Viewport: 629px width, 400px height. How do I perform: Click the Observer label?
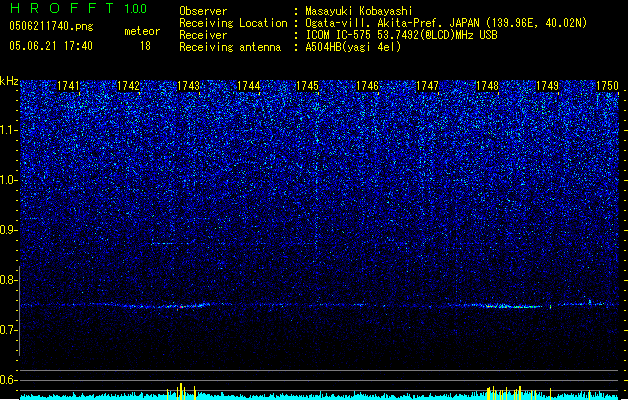pos(203,11)
